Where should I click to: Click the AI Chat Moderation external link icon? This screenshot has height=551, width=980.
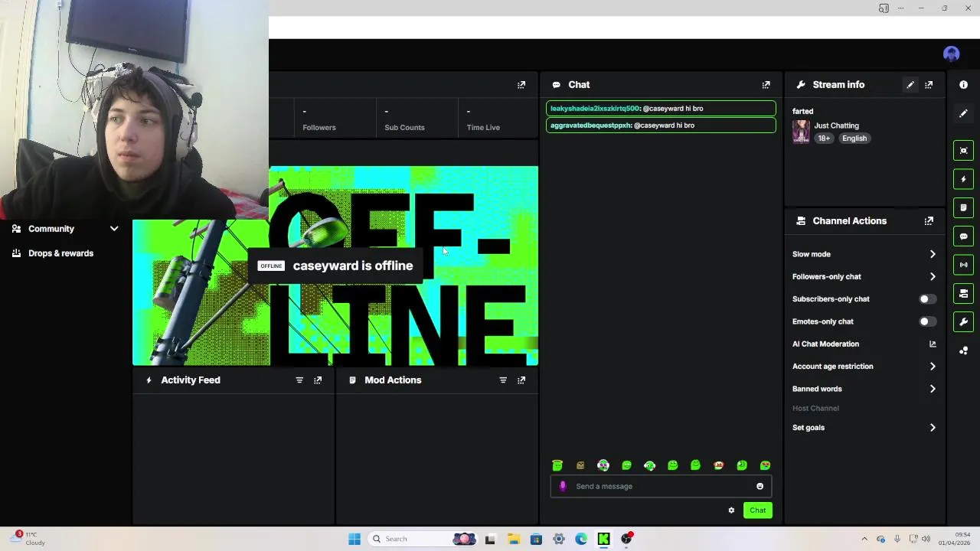[x=933, y=344]
